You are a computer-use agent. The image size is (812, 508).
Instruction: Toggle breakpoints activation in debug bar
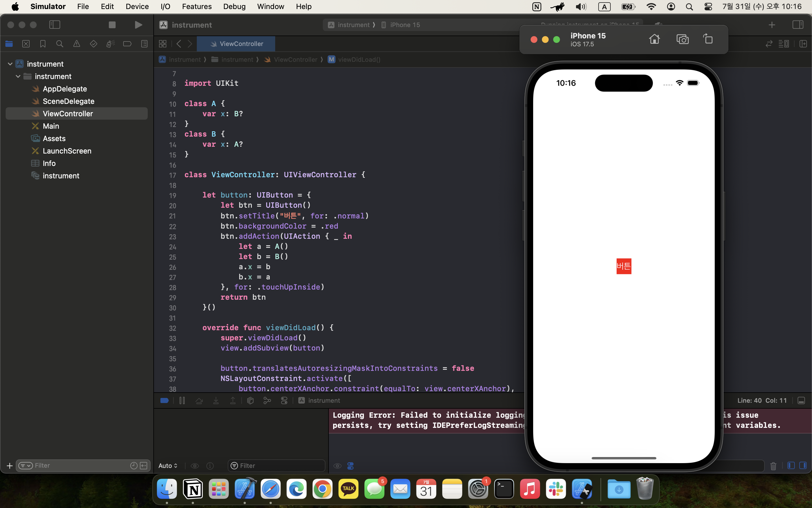point(164,400)
